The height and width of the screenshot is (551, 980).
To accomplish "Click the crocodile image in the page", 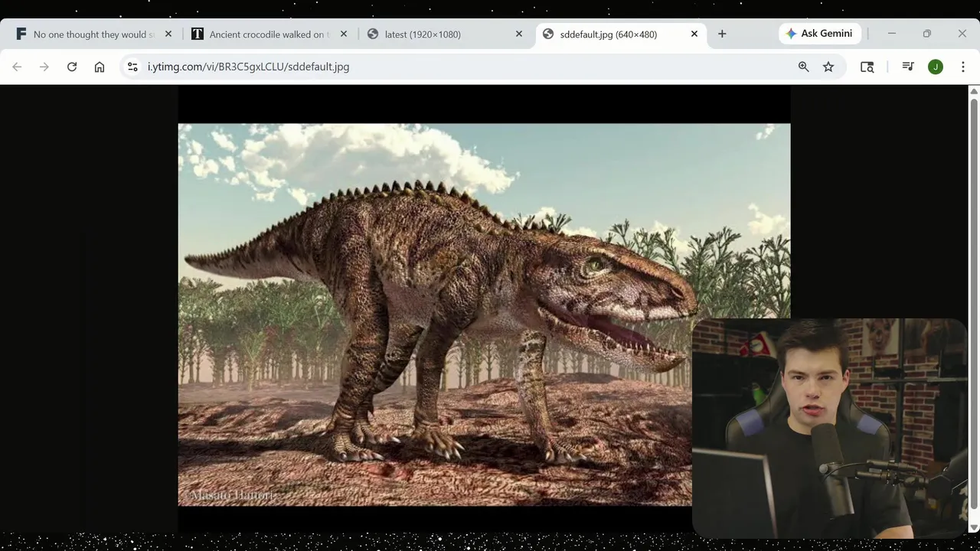I will click(484, 315).
